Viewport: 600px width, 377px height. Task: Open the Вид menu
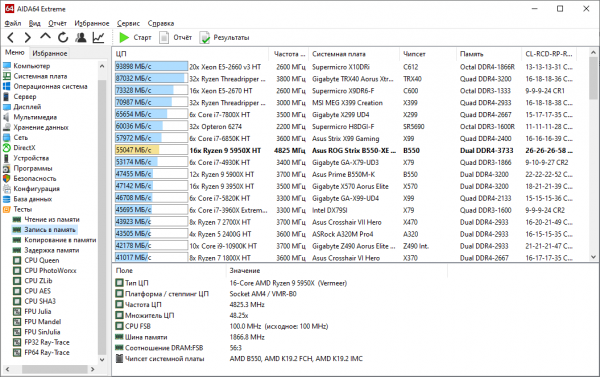tap(34, 23)
